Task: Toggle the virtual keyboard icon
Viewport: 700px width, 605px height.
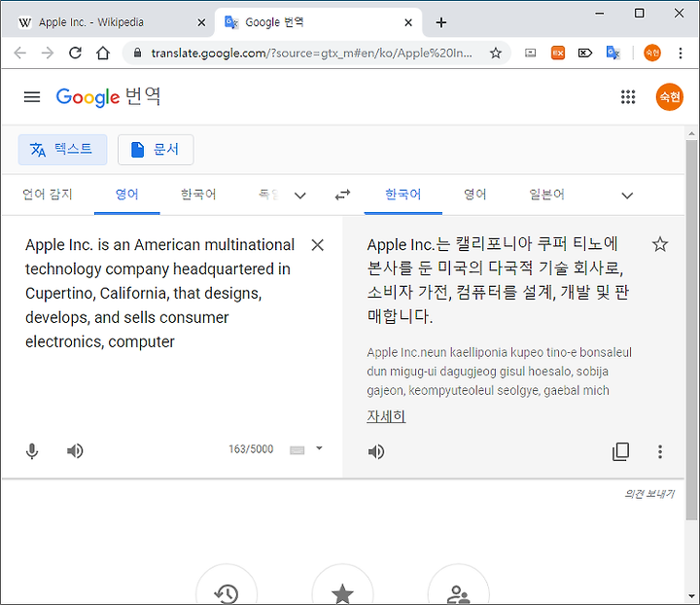Action: click(x=297, y=449)
